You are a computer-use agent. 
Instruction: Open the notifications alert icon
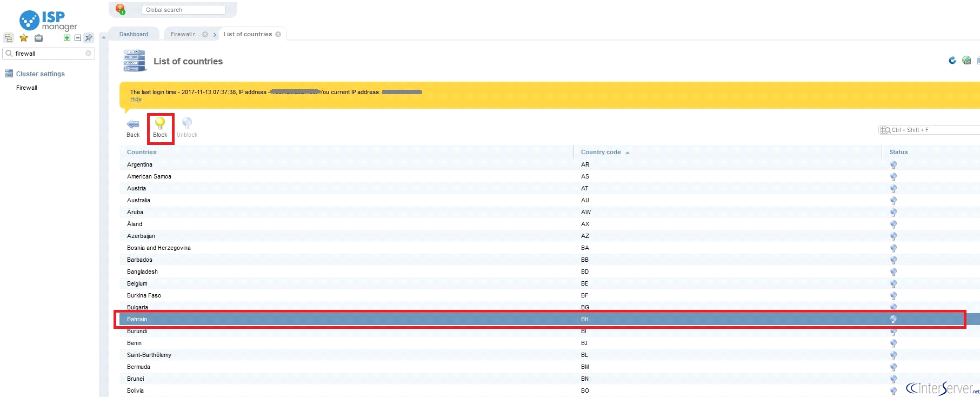(121, 9)
